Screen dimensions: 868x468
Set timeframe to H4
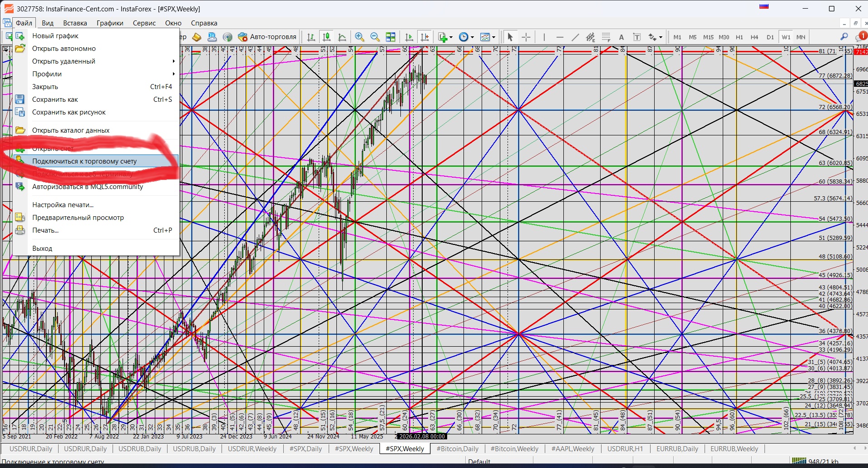(755, 37)
